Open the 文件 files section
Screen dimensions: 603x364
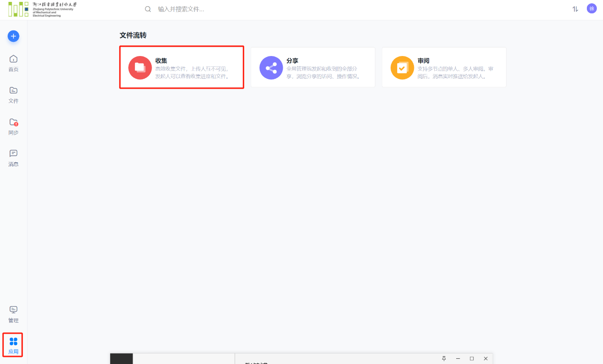click(x=13, y=94)
